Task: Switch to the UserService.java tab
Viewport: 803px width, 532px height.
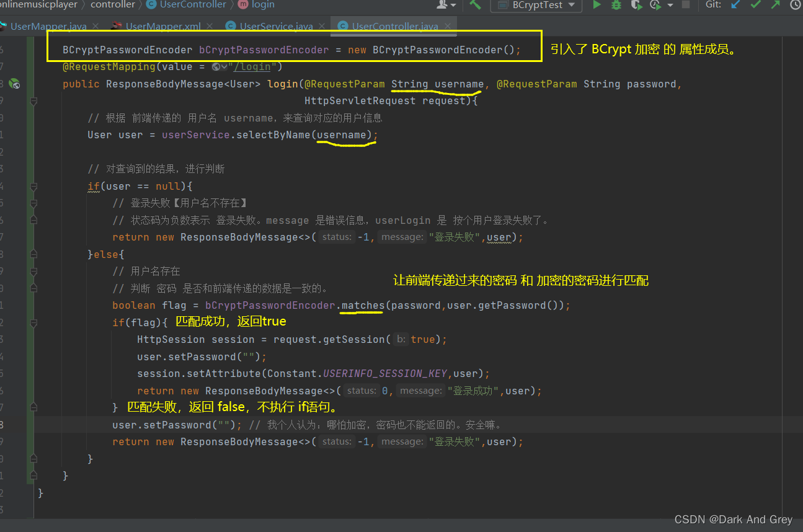Action: [276, 26]
